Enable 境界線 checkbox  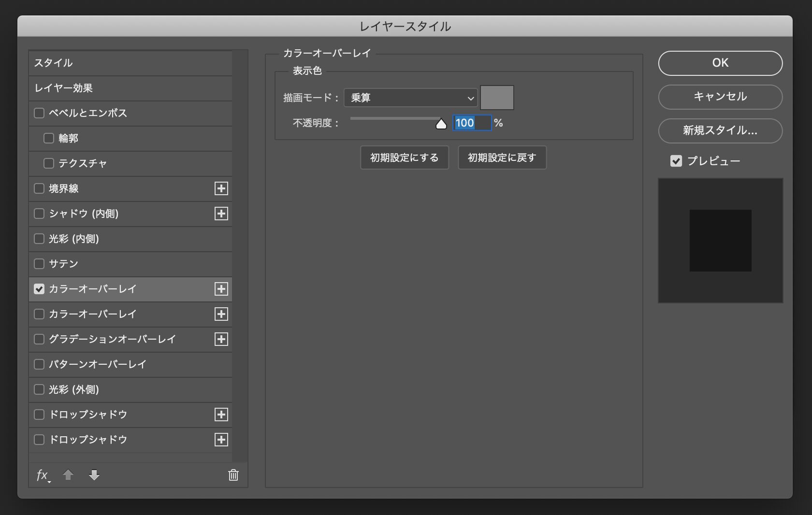[x=39, y=188]
